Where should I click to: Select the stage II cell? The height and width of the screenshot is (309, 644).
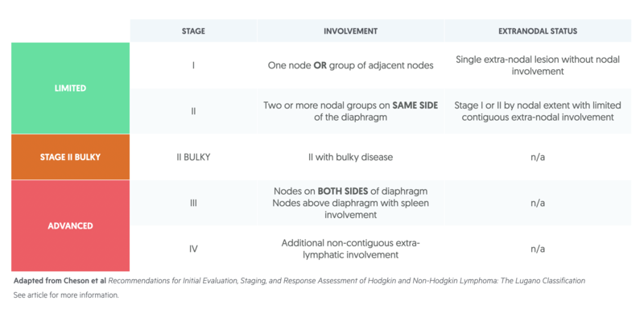(x=193, y=111)
